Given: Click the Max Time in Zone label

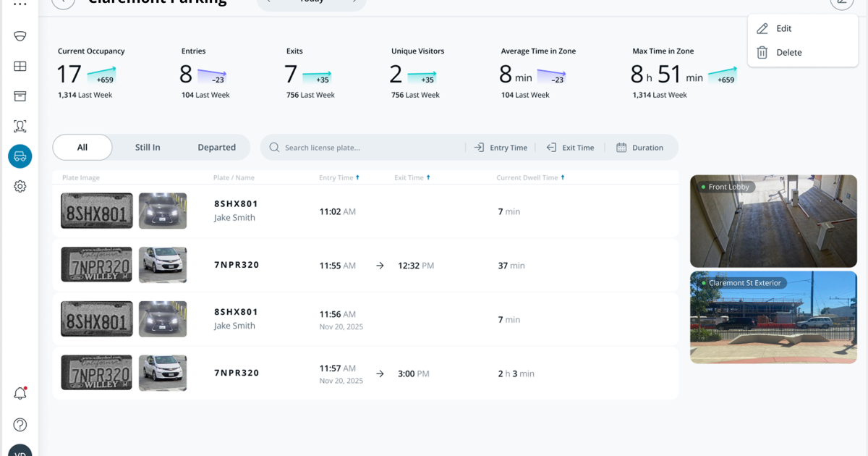Looking at the screenshot, I should pyautogui.click(x=663, y=51).
